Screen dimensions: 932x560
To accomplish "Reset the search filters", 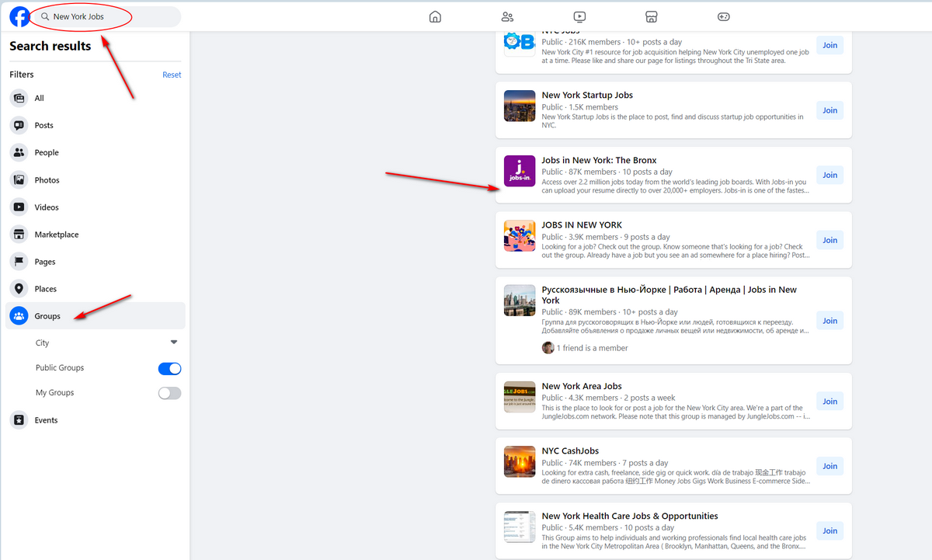I will pyautogui.click(x=172, y=75).
